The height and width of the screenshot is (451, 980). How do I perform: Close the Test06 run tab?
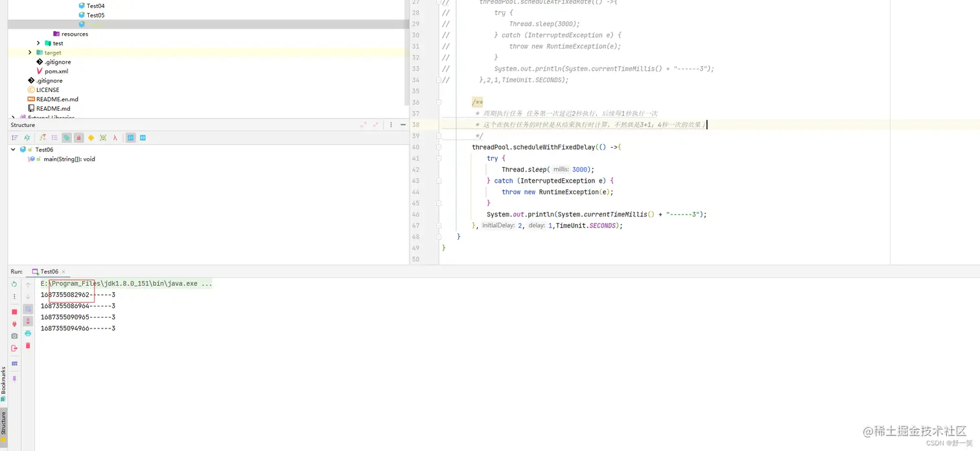tap(65, 272)
